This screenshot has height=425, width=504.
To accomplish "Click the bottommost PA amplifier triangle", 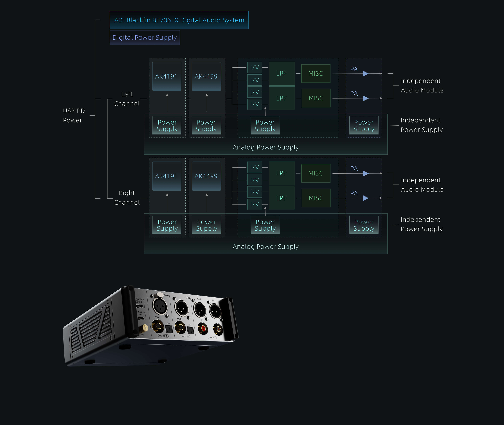I will (x=366, y=198).
